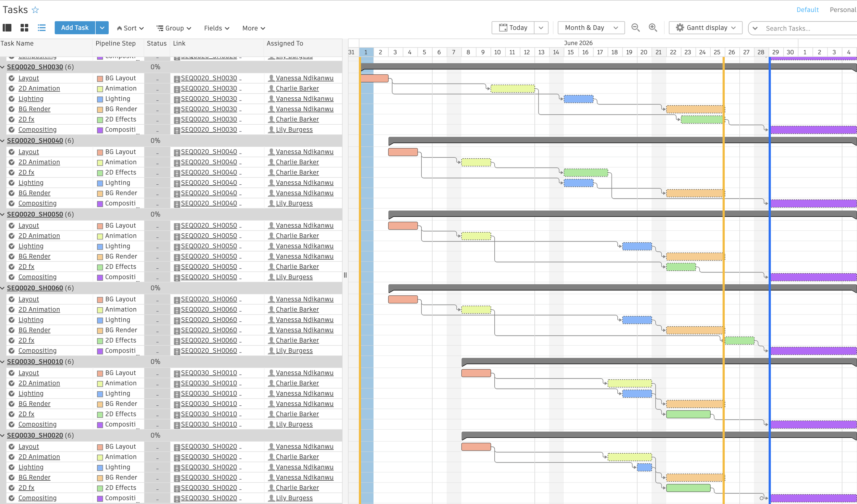The image size is (857, 504).
Task: Open the SEQ0020_SH0030 group link
Action: tap(35, 67)
